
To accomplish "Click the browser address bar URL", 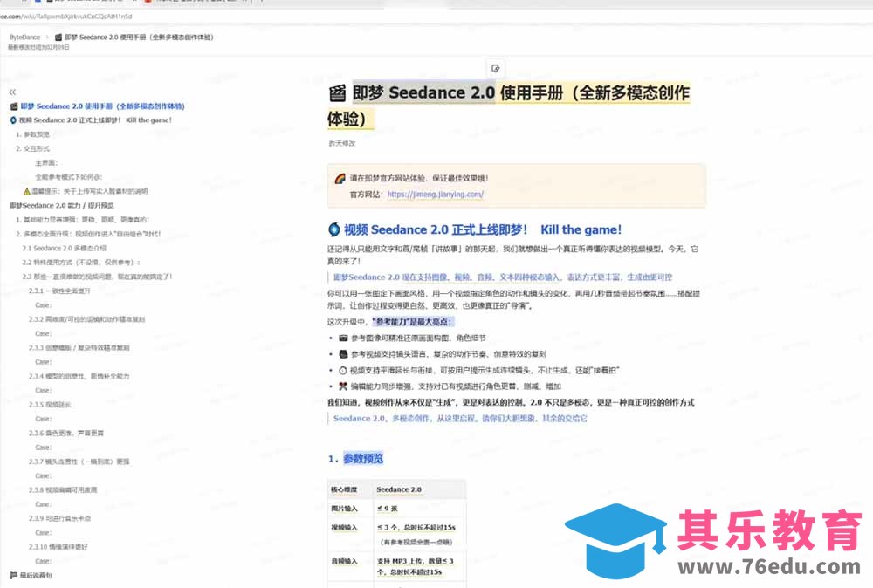I will pos(66,16).
